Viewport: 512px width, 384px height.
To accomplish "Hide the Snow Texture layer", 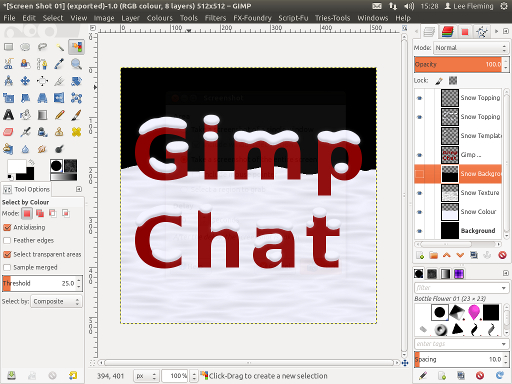I will pyautogui.click(x=420, y=193).
